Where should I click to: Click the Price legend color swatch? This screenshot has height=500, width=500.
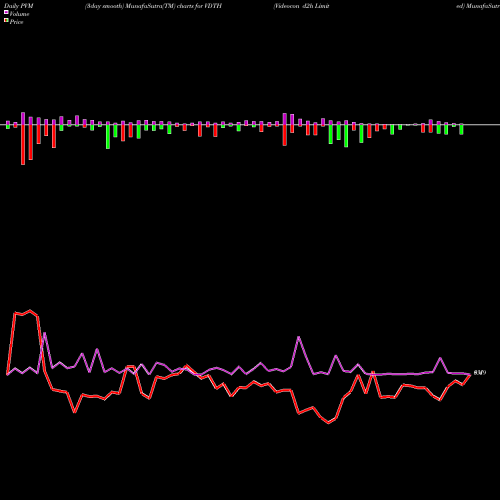pos(6,21)
